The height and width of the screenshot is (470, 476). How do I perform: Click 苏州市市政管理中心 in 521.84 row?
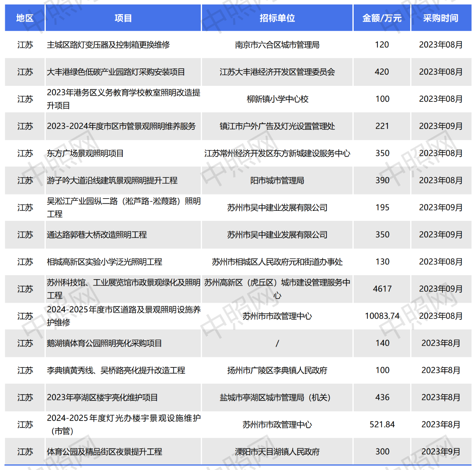(x=277, y=425)
